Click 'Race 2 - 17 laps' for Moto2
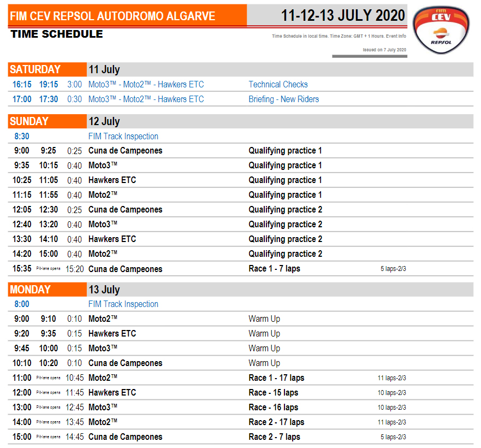This screenshot has width=481, height=448. pyautogui.click(x=276, y=422)
